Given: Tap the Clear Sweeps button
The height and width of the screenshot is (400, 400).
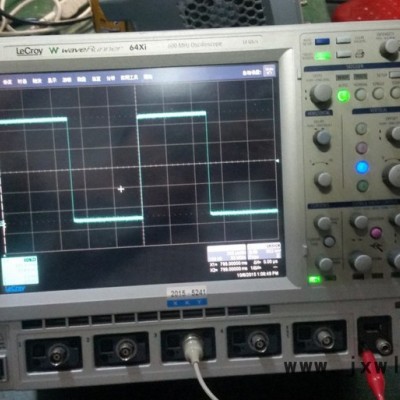Looking at the screenshot, I should (343, 40).
